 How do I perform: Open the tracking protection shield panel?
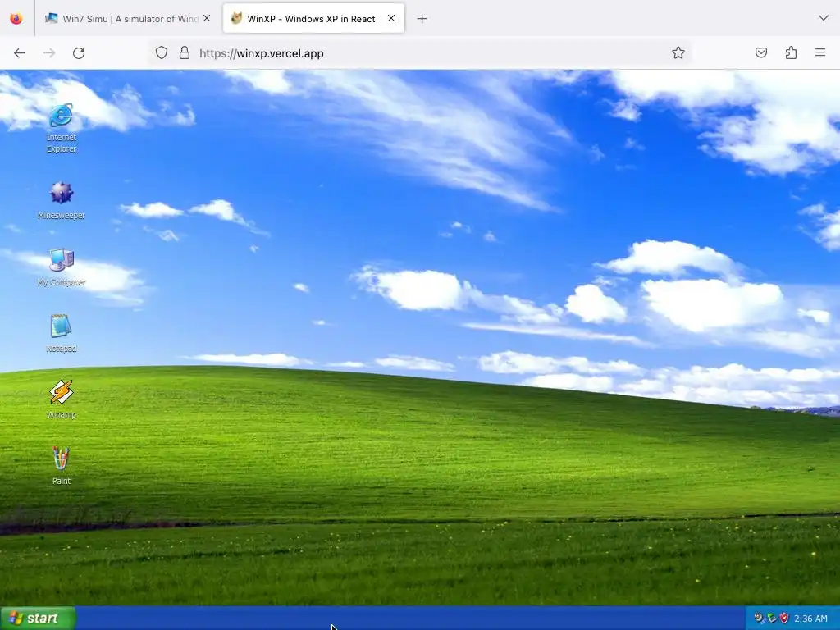(162, 53)
